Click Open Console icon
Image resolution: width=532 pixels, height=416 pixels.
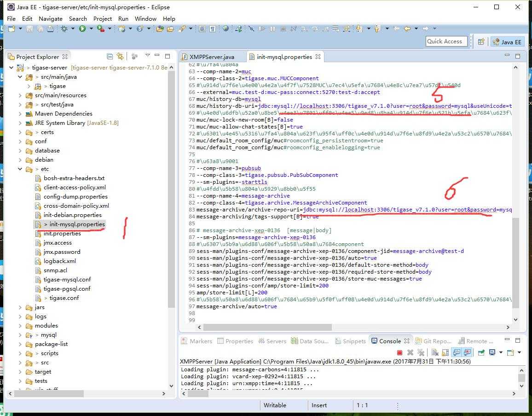pyautogui.click(x=510, y=352)
